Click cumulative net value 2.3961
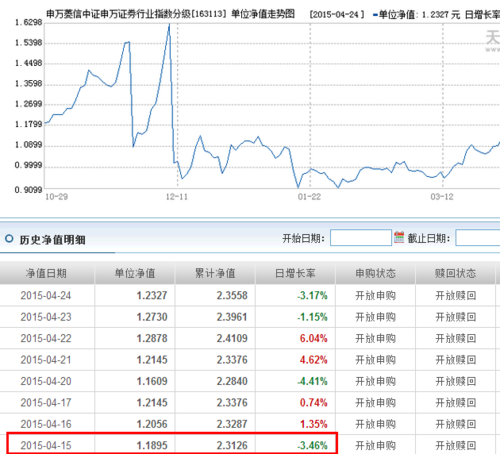 click(232, 317)
